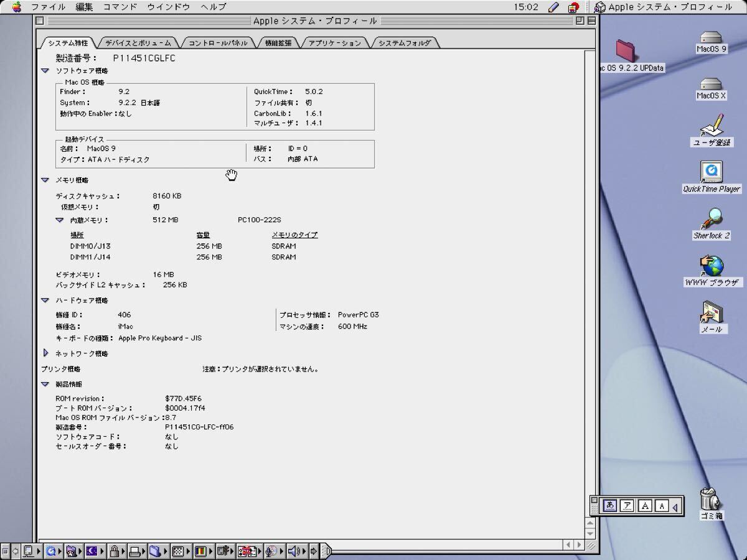747x560 pixels.
Task: Expand the ネットワーク概略 section
Action: pos(45,353)
